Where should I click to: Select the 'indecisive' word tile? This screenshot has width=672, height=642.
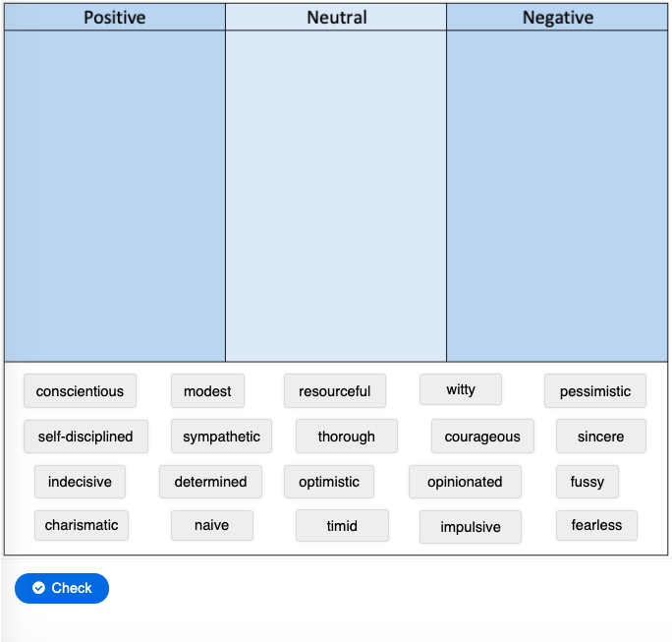81,482
